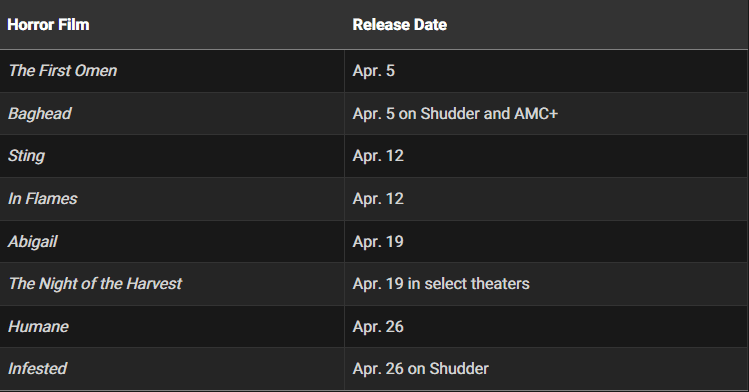Image resolution: width=749 pixels, height=392 pixels.
Task: Click the AMC+ text in Baghead's row
Action: 536,114
